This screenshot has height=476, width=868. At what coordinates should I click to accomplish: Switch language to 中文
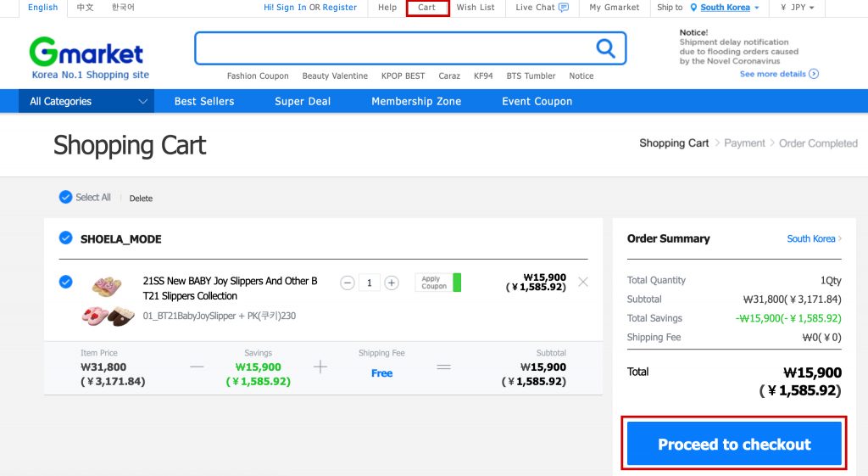coord(86,7)
